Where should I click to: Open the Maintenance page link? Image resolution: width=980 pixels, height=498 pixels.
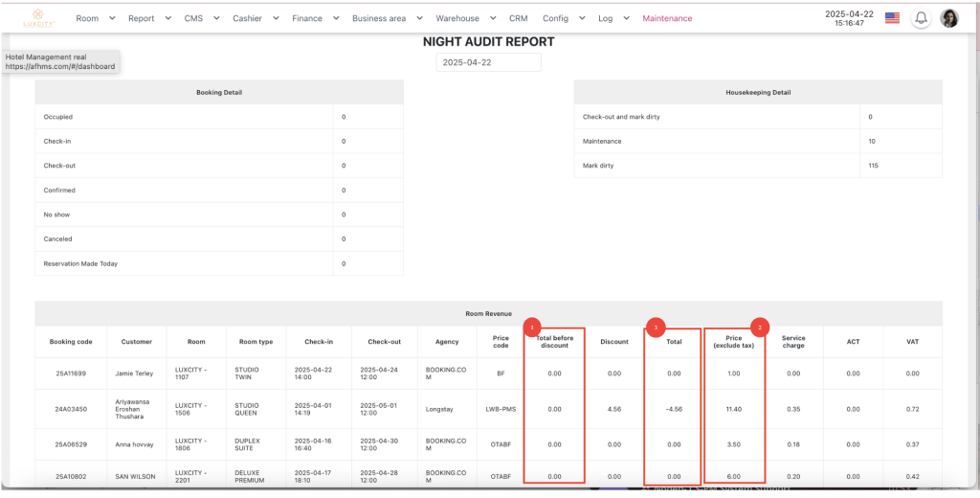667,18
